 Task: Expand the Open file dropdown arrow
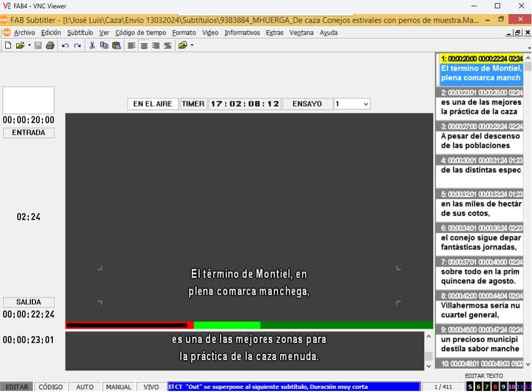tap(29, 45)
